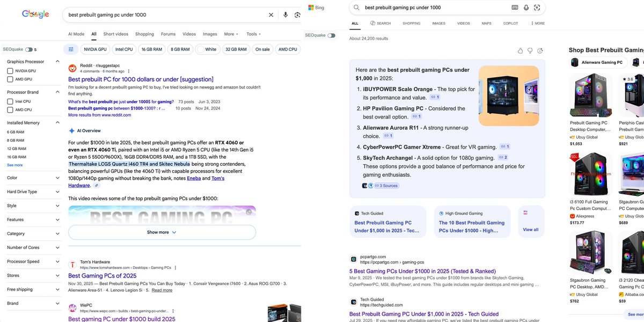Click link icon after Tom's Hardware citation
Image resolution: width=644 pixels, height=322 pixels.
(x=97, y=185)
